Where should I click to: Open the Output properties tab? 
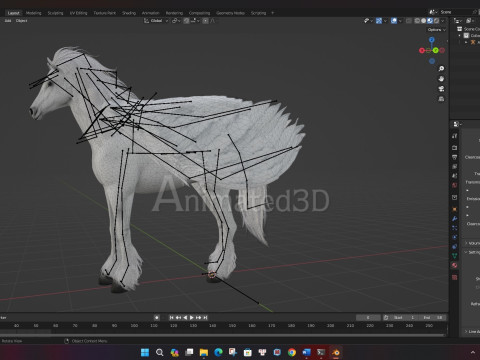455,157
